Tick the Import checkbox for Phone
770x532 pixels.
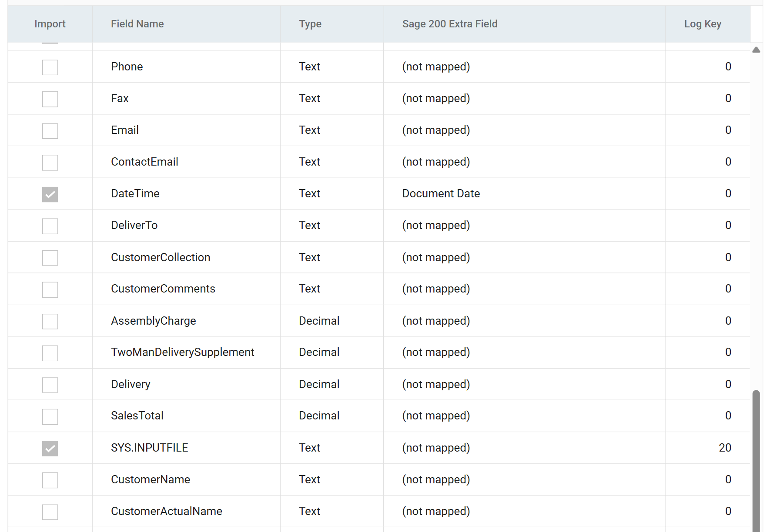[x=50, y=67]
